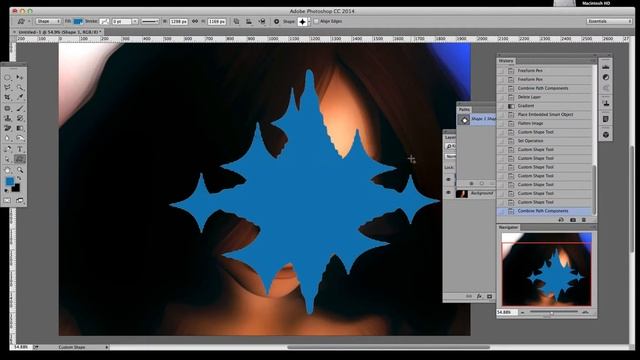Viewport: 640px width, 360px height.
Task: Open Adjustments panel from collapsed dock
Action: point(606,78)
